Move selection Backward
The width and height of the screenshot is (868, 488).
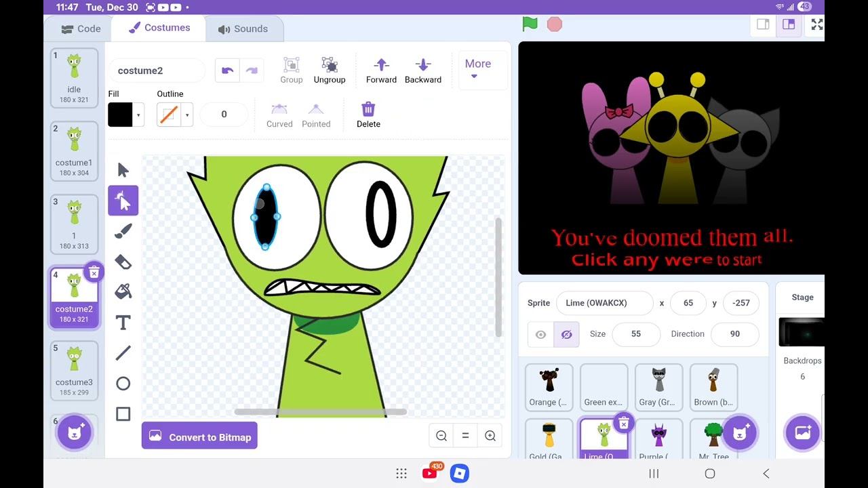(423, 70)
